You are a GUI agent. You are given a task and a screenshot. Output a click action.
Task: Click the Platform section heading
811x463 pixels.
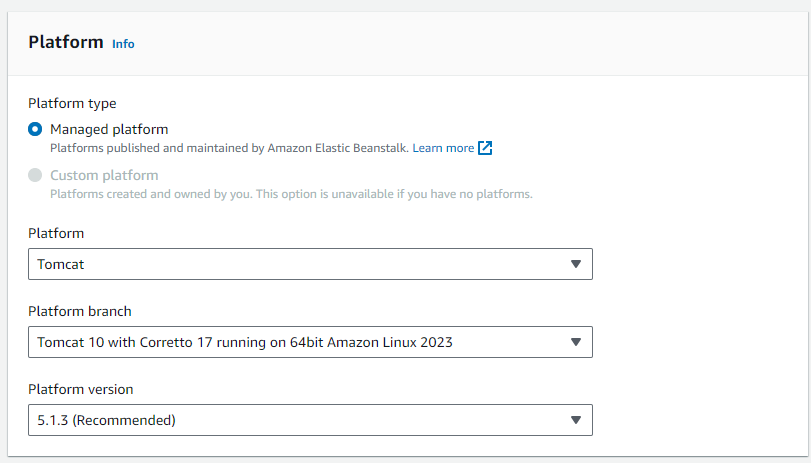pos(66,42)
